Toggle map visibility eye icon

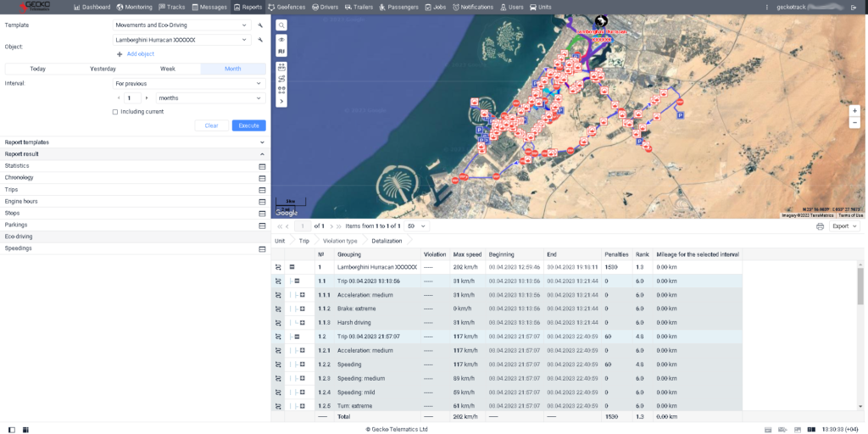(281, 40)
